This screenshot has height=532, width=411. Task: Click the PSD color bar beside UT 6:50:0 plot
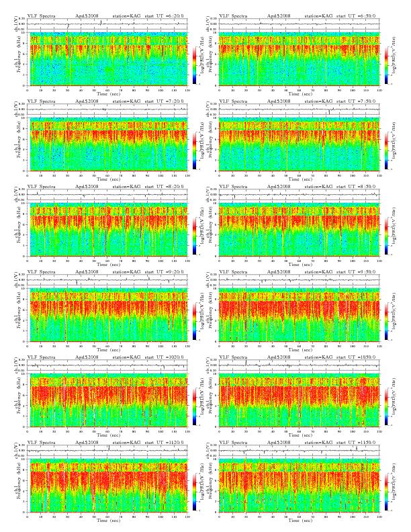coord(387,65)
